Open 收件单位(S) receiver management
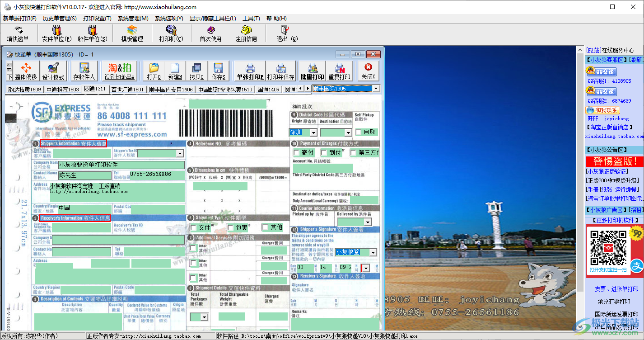Viewport: 644px width, 340px height. (x=93, y=34)
